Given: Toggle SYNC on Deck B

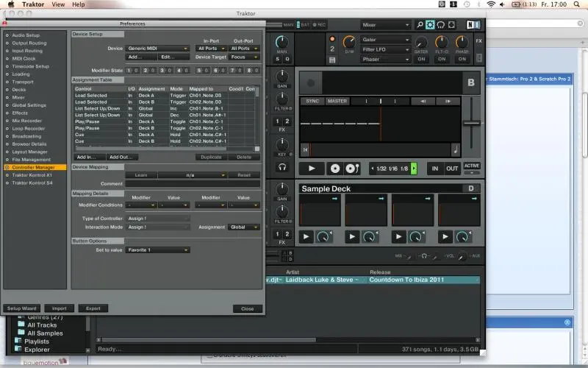Looking at the screenshot, I should (312, 101).
